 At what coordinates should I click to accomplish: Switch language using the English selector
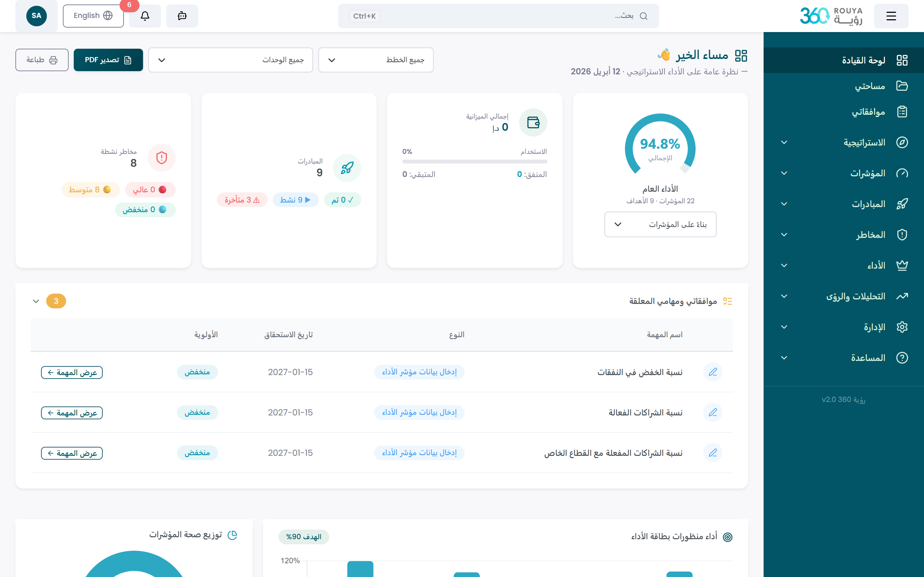coord(93,16)
